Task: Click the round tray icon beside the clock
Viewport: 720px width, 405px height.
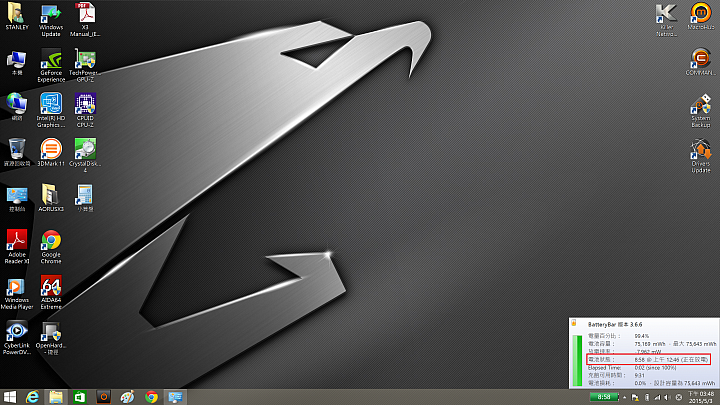Action: point(679,398)
